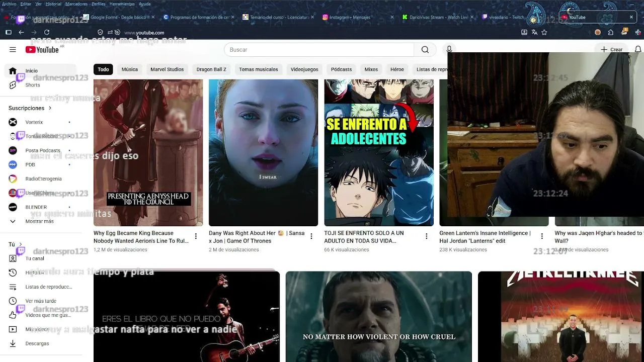Open the browser extensions puzzle icon
Viewport: 644px width, 362px height.
pos(610,32)
